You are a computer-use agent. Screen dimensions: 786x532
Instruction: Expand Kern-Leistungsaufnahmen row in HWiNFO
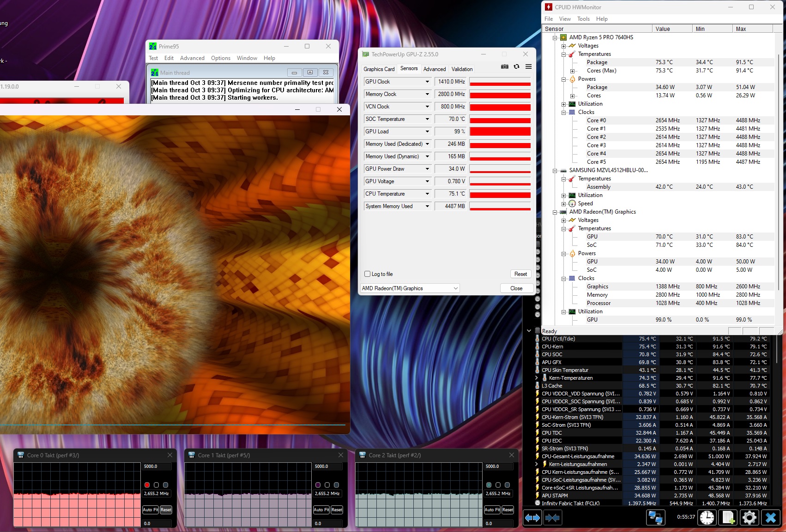(537, 464)
